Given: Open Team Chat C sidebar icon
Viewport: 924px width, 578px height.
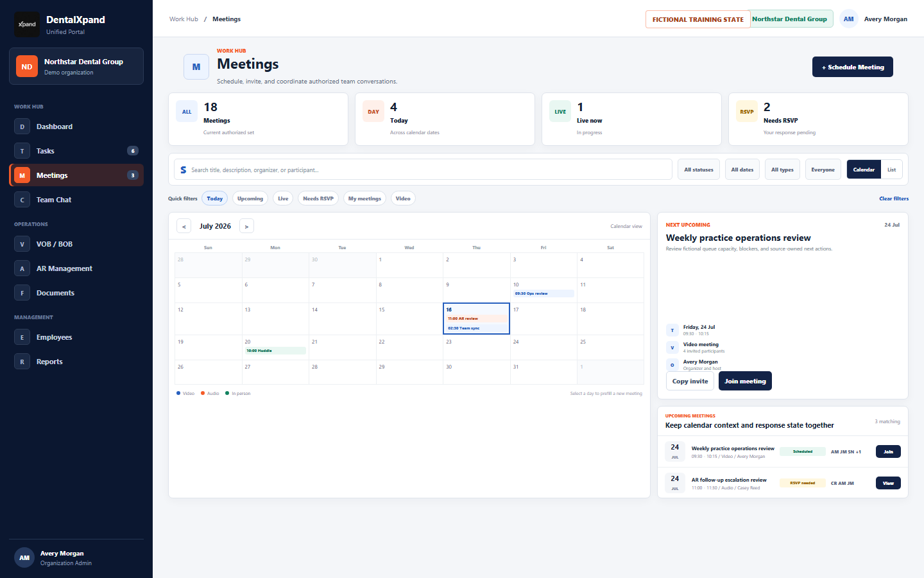Looking at the screenshot, I should coord(22,200).
